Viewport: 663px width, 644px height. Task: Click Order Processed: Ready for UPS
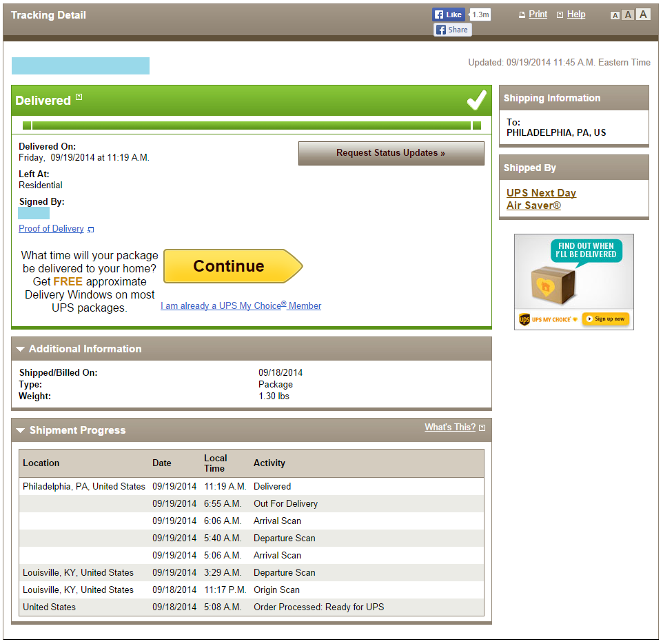(x=319, y=607)
